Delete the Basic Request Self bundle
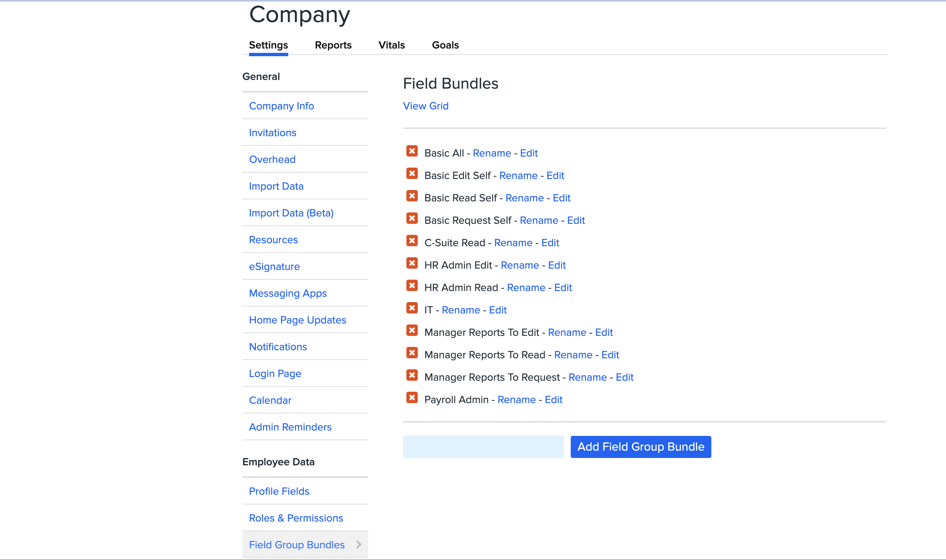Screen dimensions: 946x560 coord(412,218)
